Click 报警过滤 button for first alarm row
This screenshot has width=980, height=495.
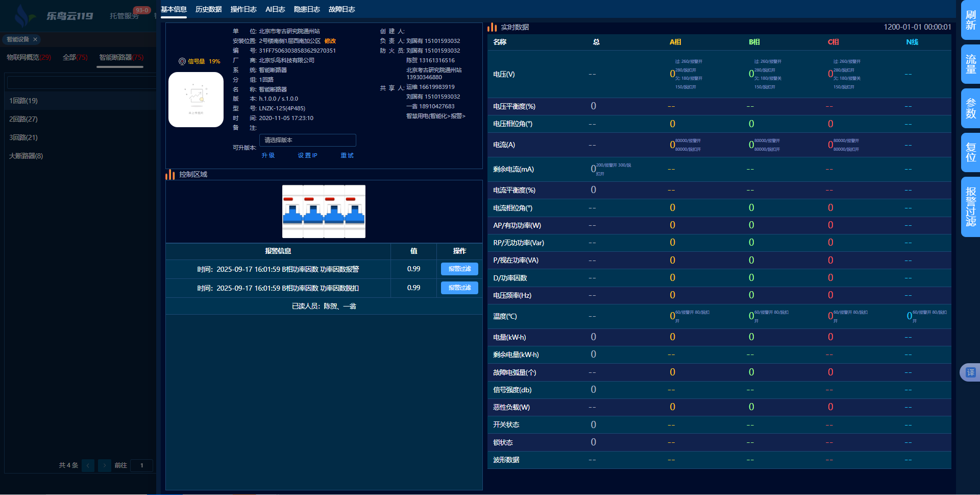459,269
